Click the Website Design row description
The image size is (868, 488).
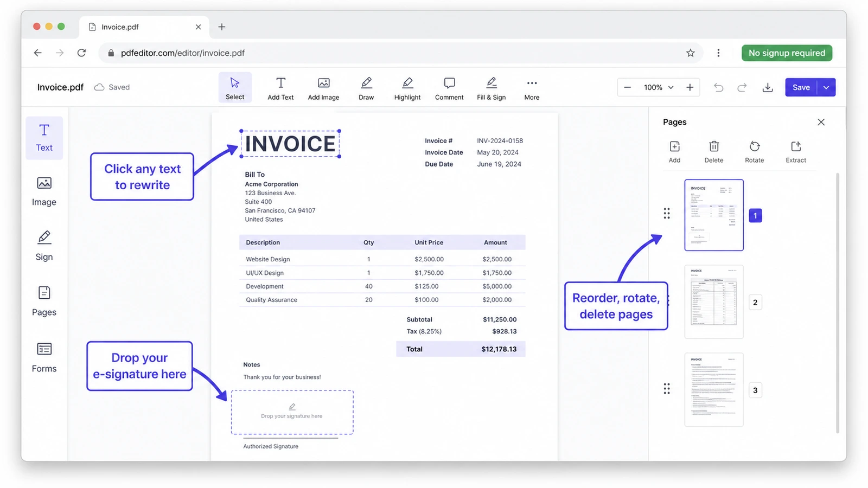tap(267, 259)
